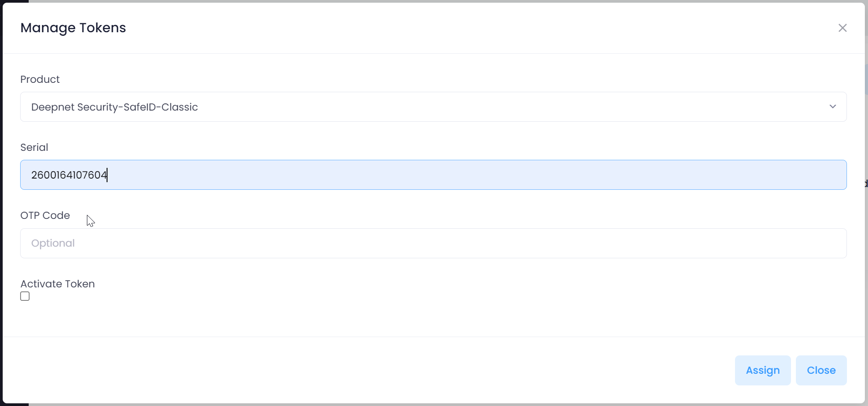Select the currently chosen product name text
Viewport: 868px width, 406px height.
114,107
